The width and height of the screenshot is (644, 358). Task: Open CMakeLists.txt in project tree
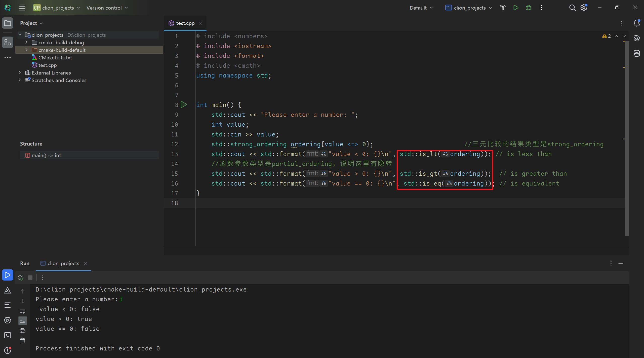55,58
